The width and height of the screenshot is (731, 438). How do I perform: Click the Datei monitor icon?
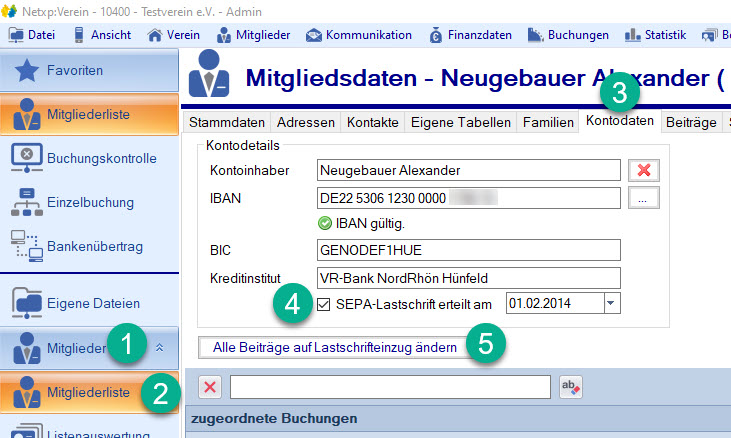tap(16, 35)
